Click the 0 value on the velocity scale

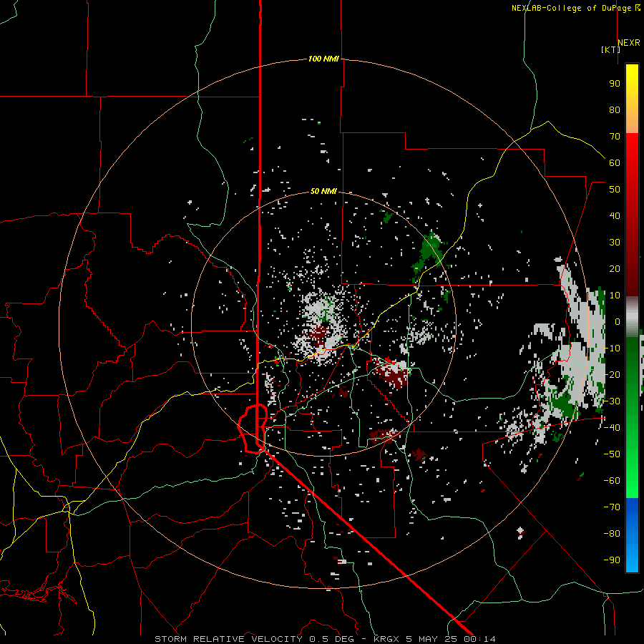(618, 321)
